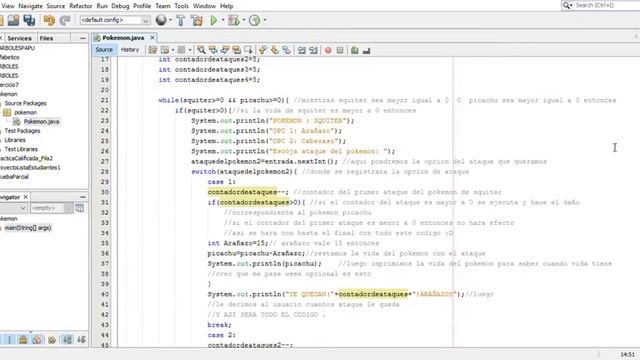640x360 pixels.
Task: Click the Debug Project icon
Action: click(x=234, y=20)
